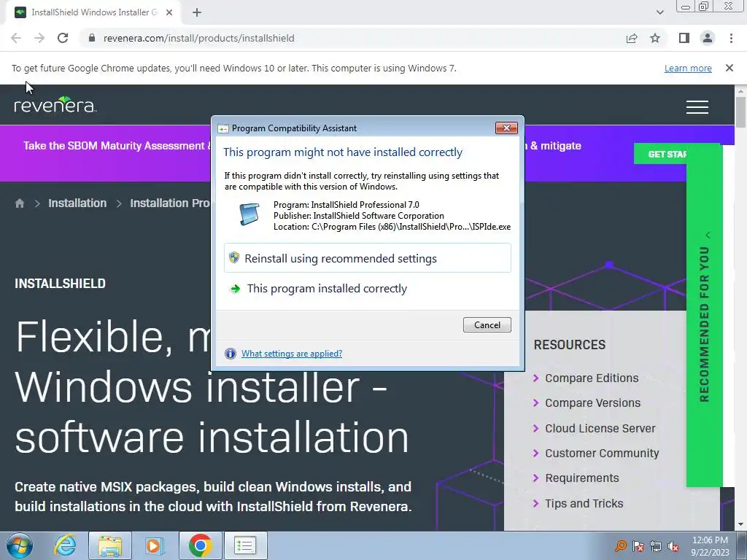The width and height of the screenshot is (747, 560).
Task: Click the blue info icon in dialog
Action: 230,354
